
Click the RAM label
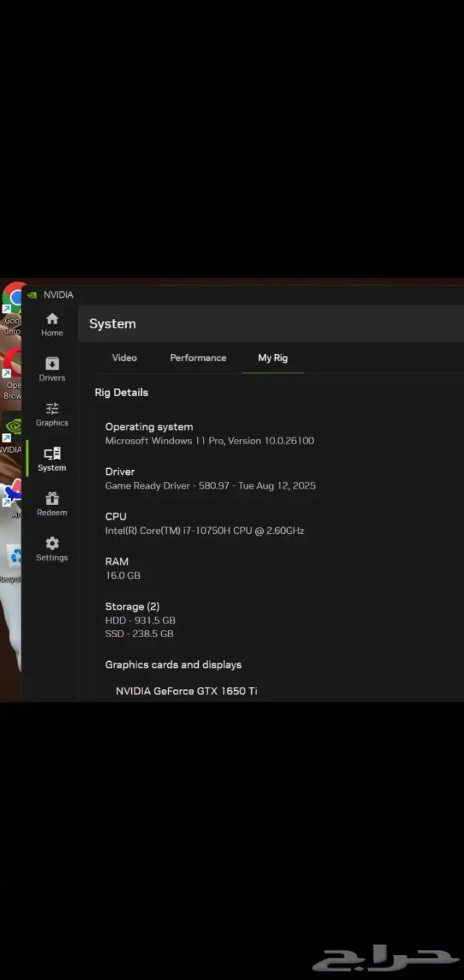(117, 562)
